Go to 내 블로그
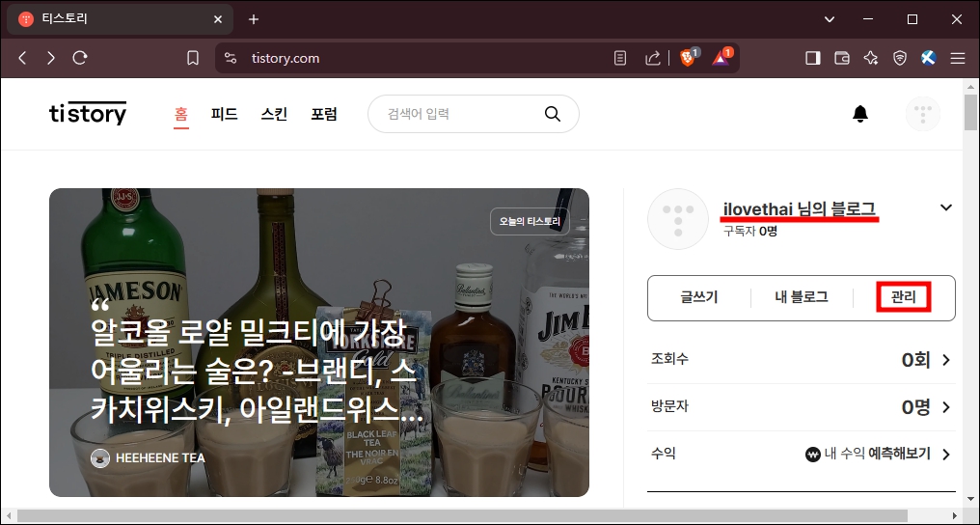Image resolution: width=980 pixels, height=525 pixels. [802, 297]
